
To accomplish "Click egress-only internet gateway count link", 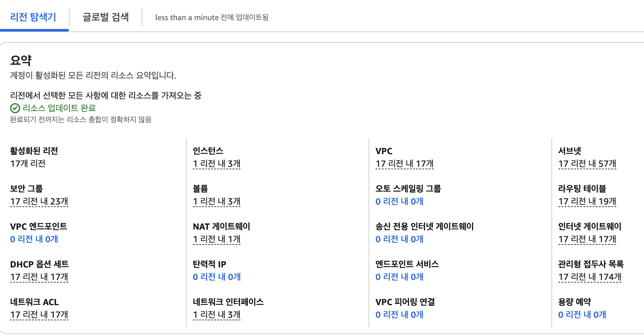I will tap(399, 239).
